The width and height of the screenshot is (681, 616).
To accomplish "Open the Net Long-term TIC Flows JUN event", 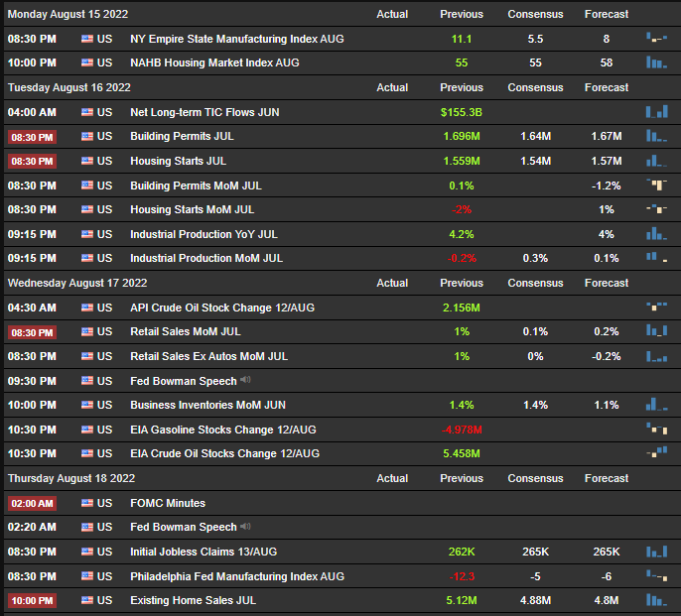I will pyautogui.click(x=204, y=112).
